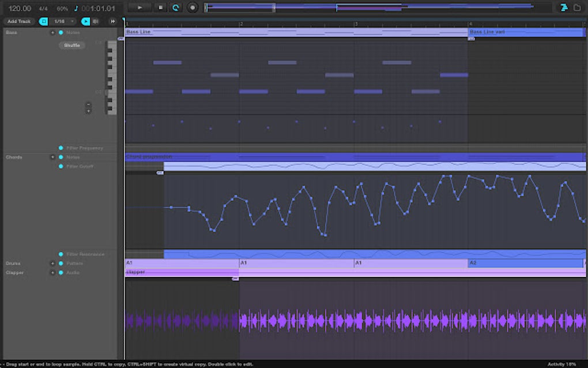Expand the Chords track with its plus button
Viewport: 588px width, 368px height.
(52, 156)
